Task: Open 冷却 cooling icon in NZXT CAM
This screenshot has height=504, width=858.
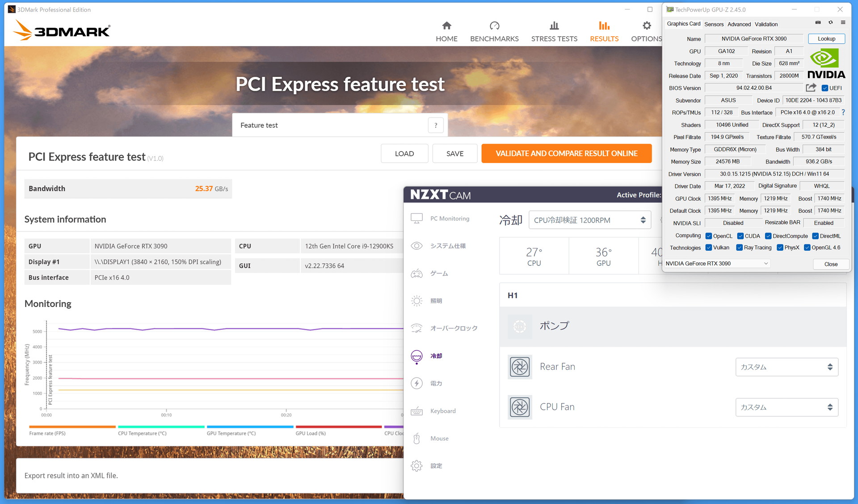Action: (x=416, y=356)
